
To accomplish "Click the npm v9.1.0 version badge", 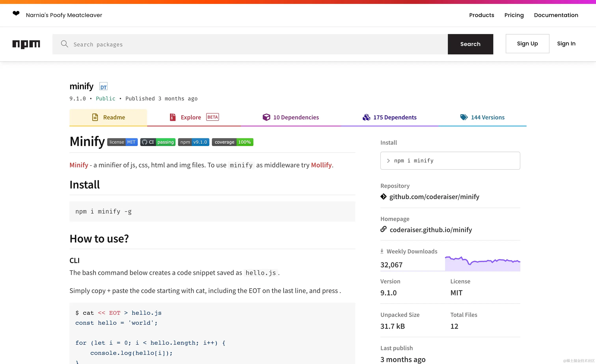I will pos(194,142).
